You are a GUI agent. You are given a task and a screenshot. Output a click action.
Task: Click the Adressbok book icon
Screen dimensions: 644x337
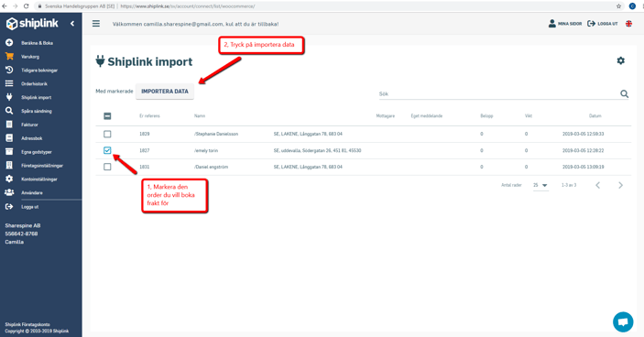[x=9, y=138]
